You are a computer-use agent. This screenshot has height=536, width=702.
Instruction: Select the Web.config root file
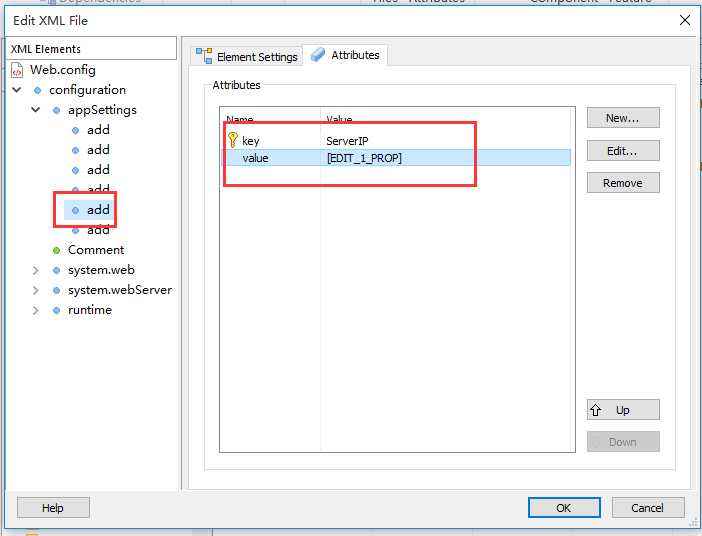point(63,70)
